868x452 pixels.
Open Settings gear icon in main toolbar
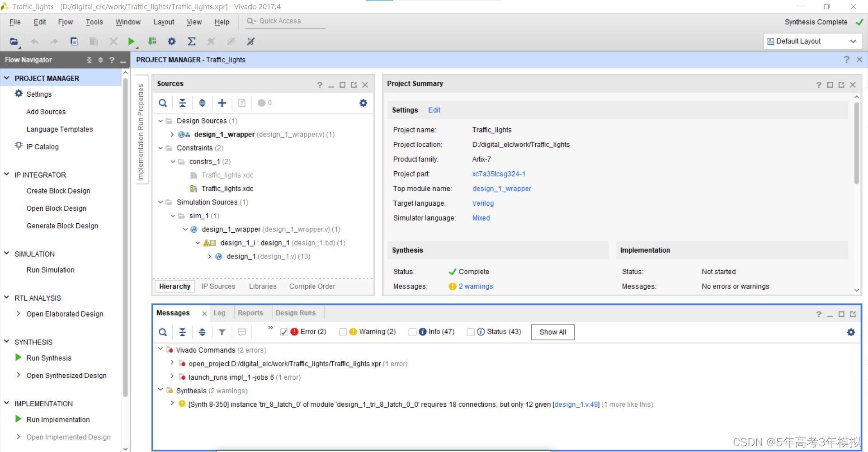pos(172,41)
